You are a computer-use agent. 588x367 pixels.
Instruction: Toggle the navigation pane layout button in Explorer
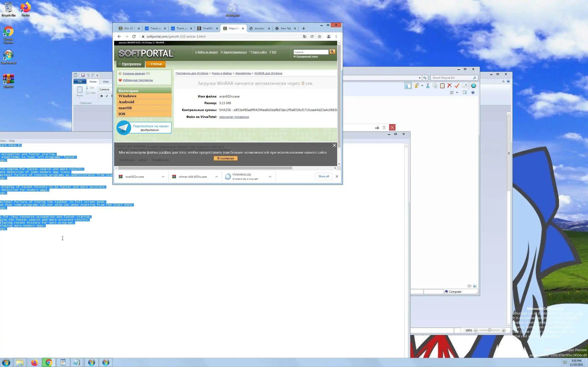408,86
